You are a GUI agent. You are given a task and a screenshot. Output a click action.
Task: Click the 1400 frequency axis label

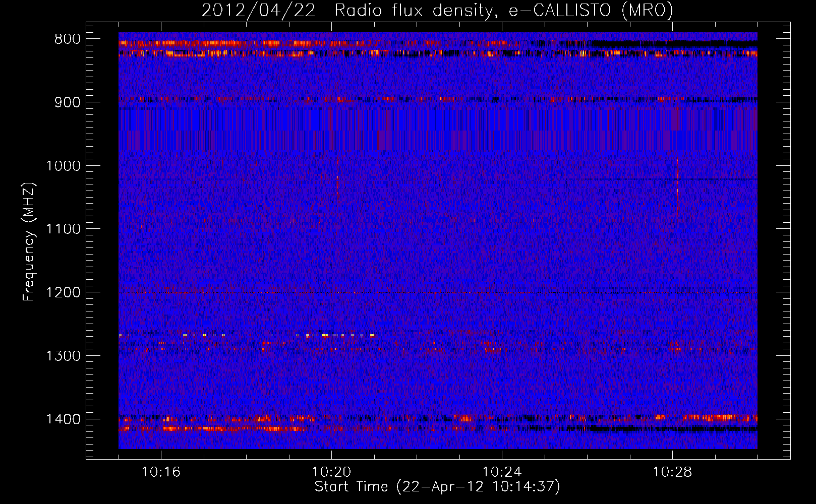click(63, 419)
